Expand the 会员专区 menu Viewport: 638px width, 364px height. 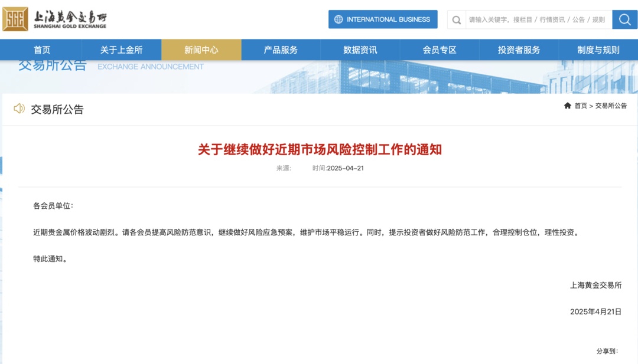point(440,50)
